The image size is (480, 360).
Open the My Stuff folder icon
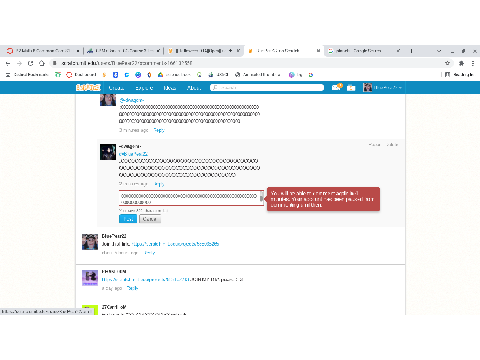(351, 88)
